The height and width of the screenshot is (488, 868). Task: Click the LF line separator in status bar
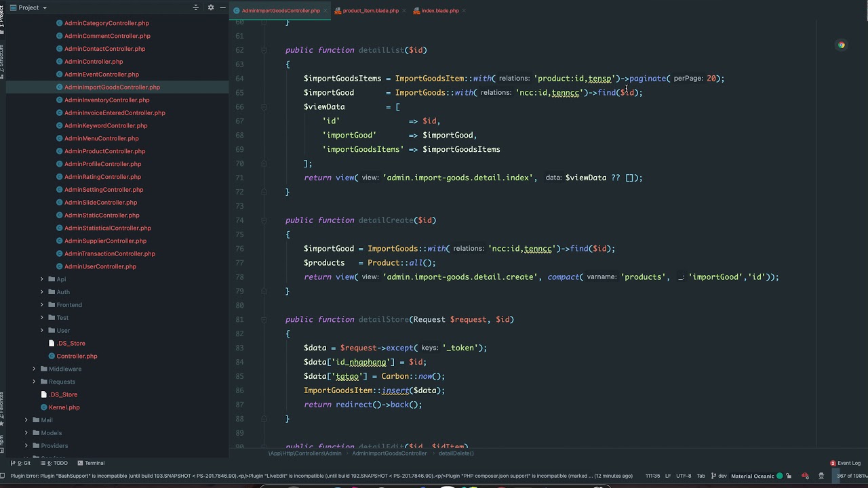coord(668,476)
